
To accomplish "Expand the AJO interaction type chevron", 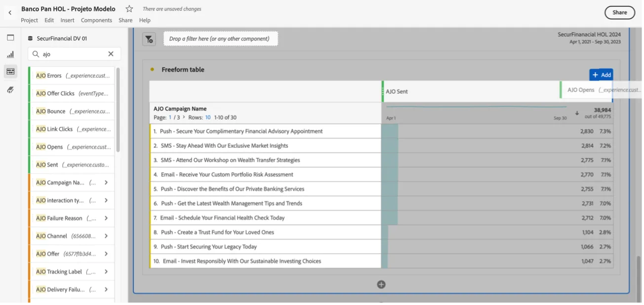I will (106, 200).
